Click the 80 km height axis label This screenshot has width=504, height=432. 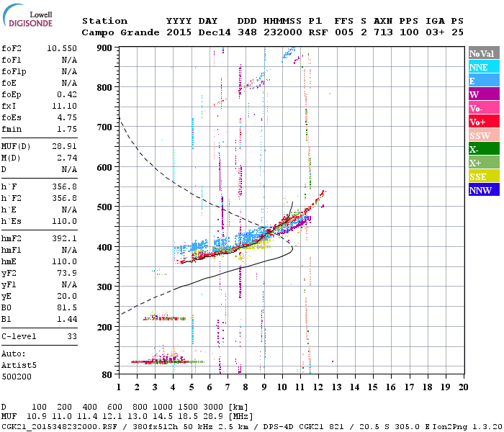pos(107,375)
